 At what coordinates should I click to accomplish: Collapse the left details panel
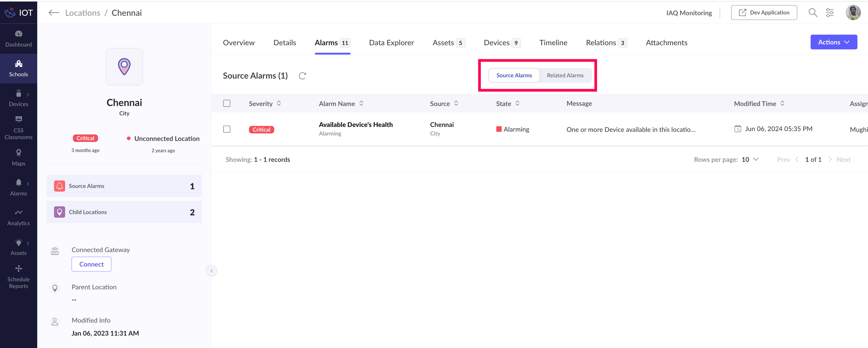tap(211, 270)
